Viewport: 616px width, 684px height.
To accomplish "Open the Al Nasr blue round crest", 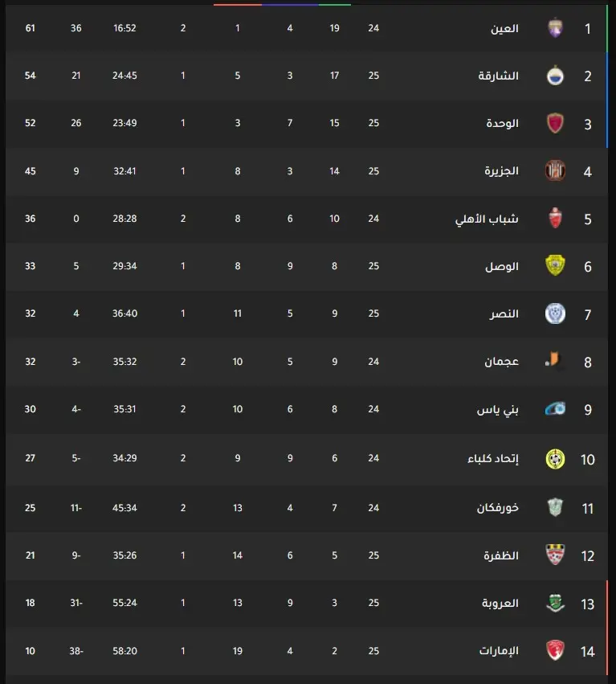I will (555, 313).
